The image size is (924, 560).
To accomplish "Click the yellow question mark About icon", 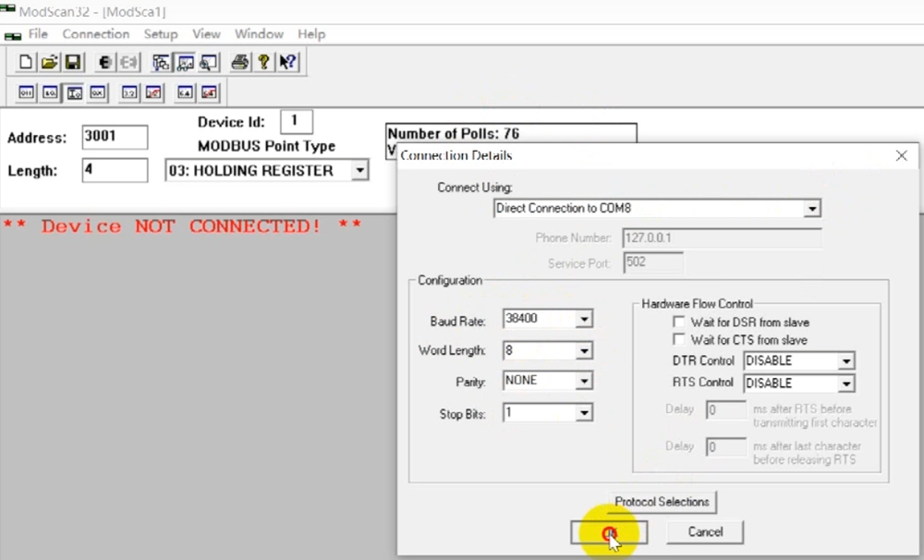I will click(263, 63).
